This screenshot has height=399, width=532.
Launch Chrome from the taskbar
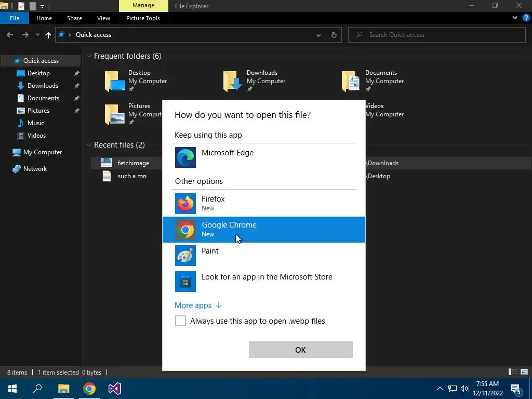(x=89, y=389)
